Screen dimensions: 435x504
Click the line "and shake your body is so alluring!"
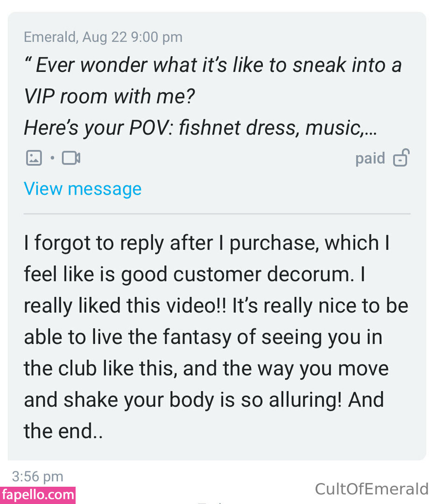[203, 399]
